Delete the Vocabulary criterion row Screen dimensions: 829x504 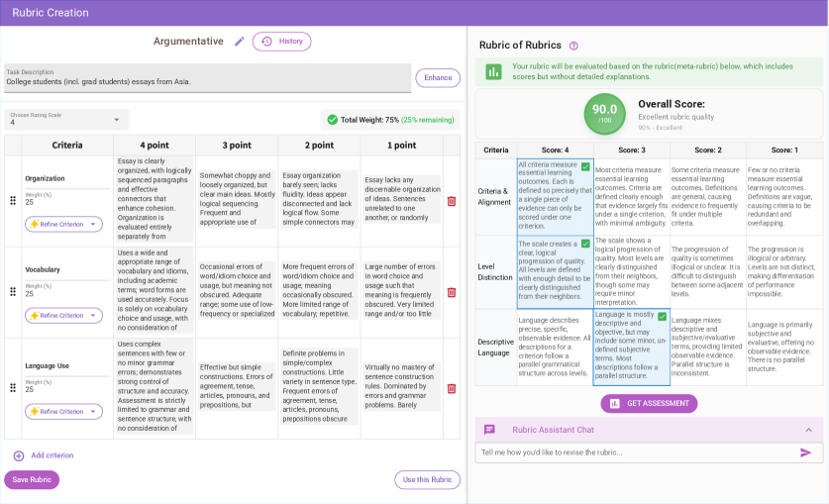coord(452,292)
